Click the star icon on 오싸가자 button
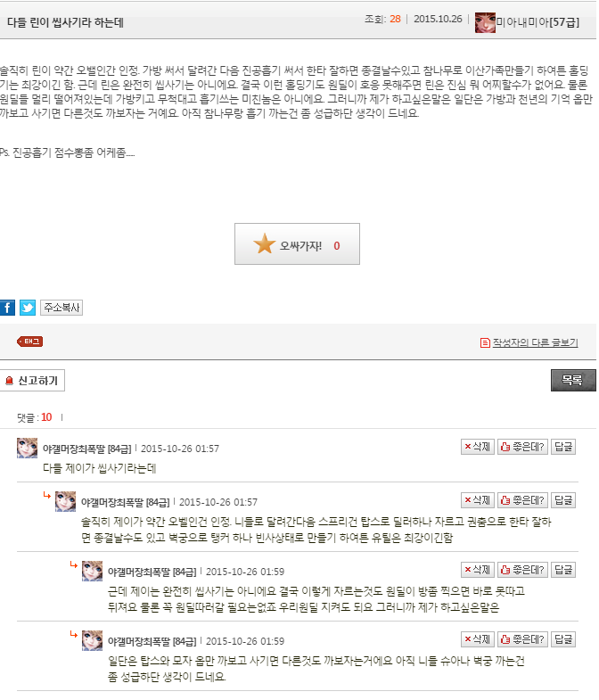 point(264,243)
